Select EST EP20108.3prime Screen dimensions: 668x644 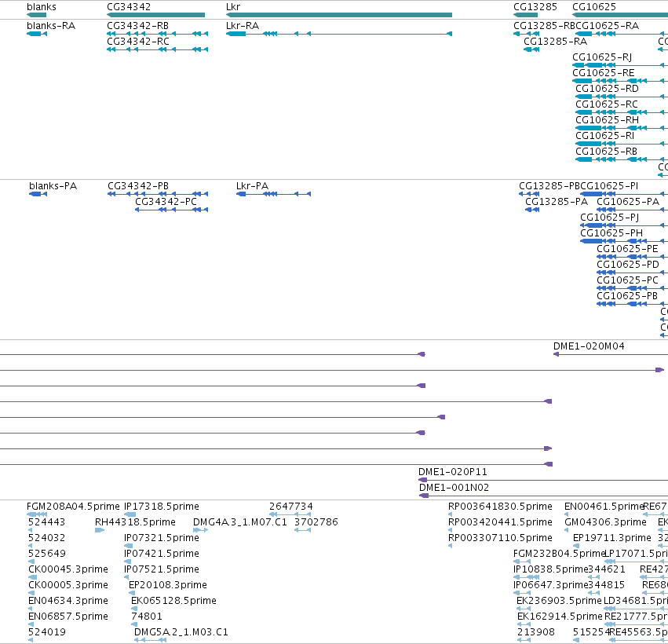pos(168,586)
